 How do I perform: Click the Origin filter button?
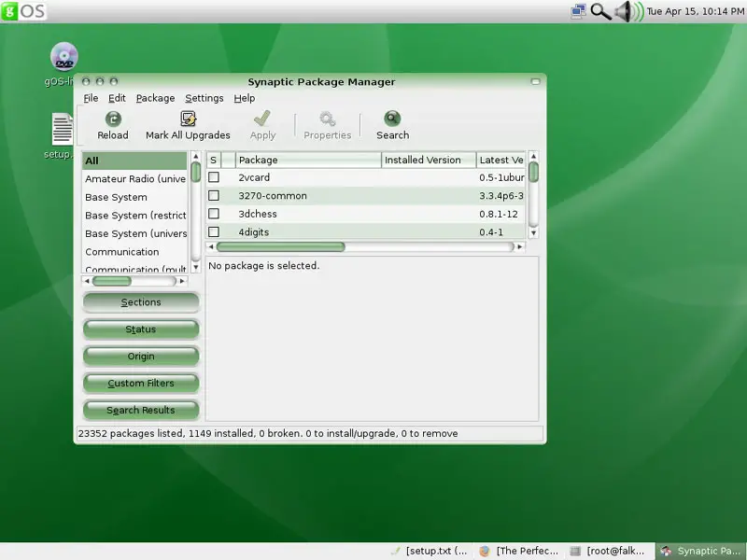click(x=141, y=357)
